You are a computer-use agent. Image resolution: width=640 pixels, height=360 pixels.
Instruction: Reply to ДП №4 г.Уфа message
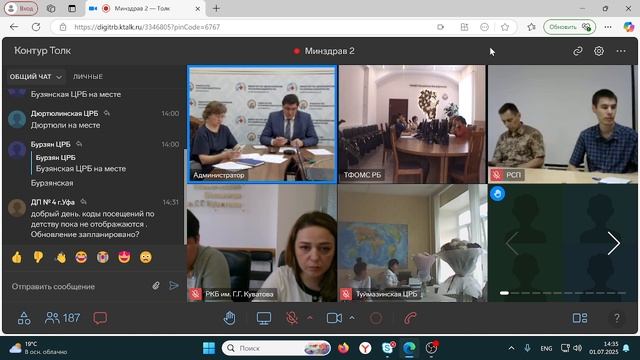pos(83,202)
